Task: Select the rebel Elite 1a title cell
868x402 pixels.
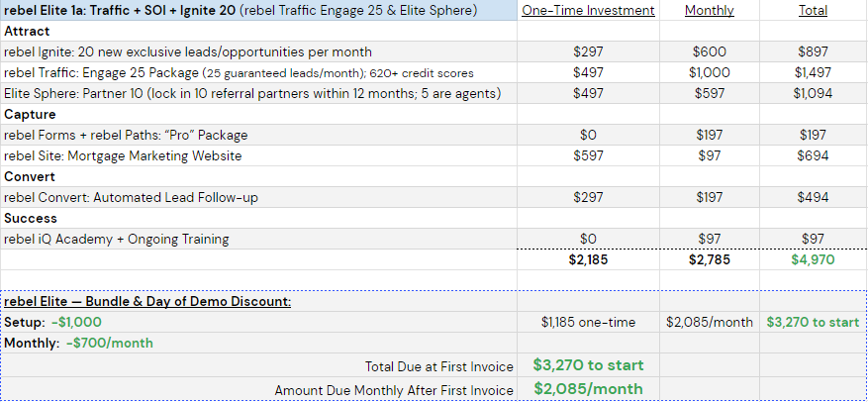Action: pyautogui.click(x=258, y=11)
